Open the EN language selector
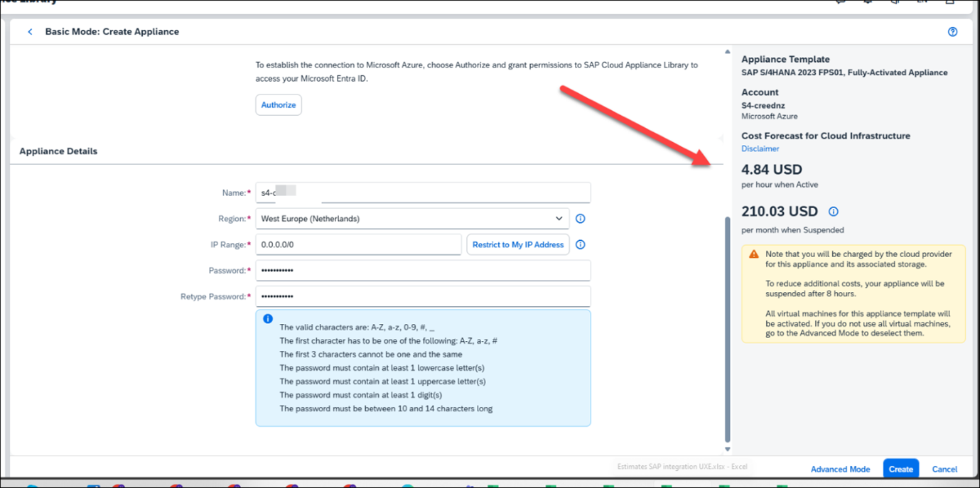Viewport: 980px width, 488px height. point(922,3)
